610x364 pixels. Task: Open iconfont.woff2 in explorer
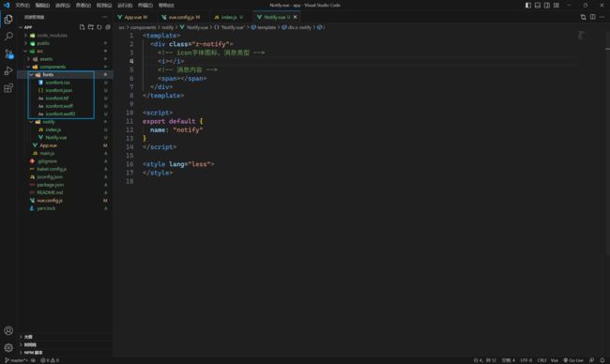pos(60,114)
